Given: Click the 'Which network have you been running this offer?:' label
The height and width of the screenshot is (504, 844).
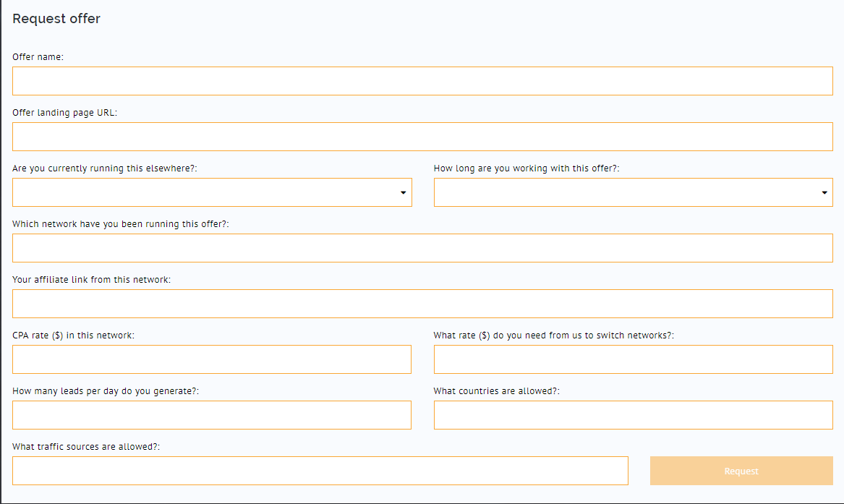Looking at the screenshot, I should (x=121, y=224).
